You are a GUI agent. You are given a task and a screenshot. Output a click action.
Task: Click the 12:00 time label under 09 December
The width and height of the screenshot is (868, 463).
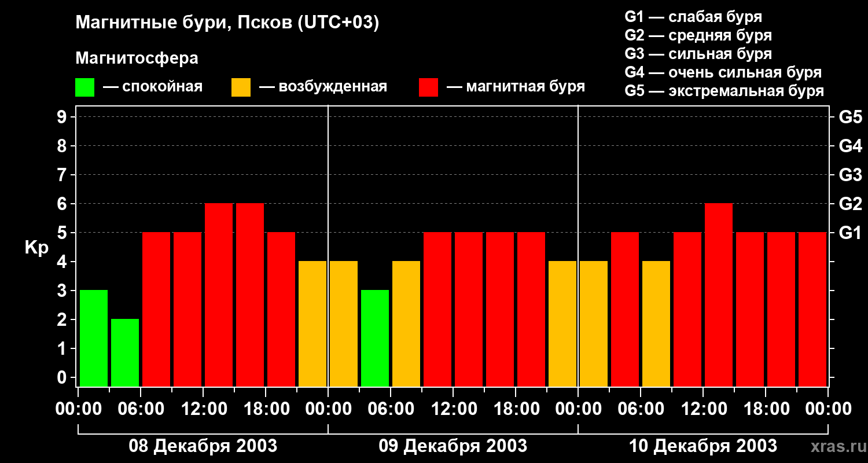[453, 409]
